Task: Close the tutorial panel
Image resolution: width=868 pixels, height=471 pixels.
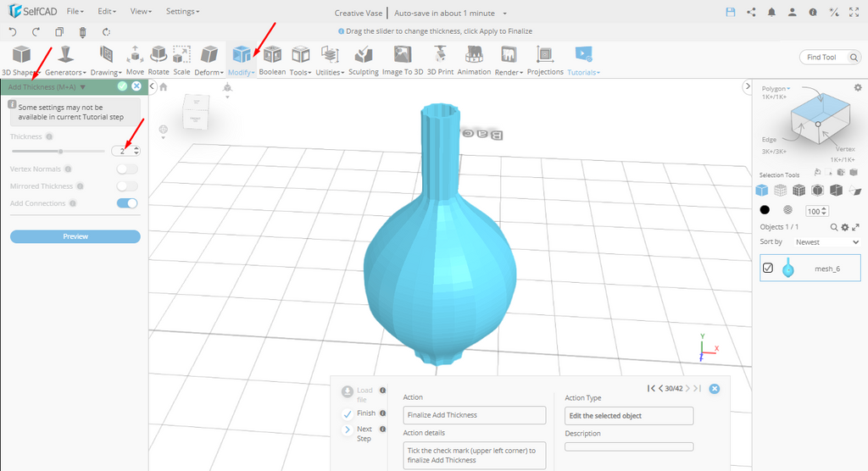Action: pyautogui.click(x=715, y=389)
